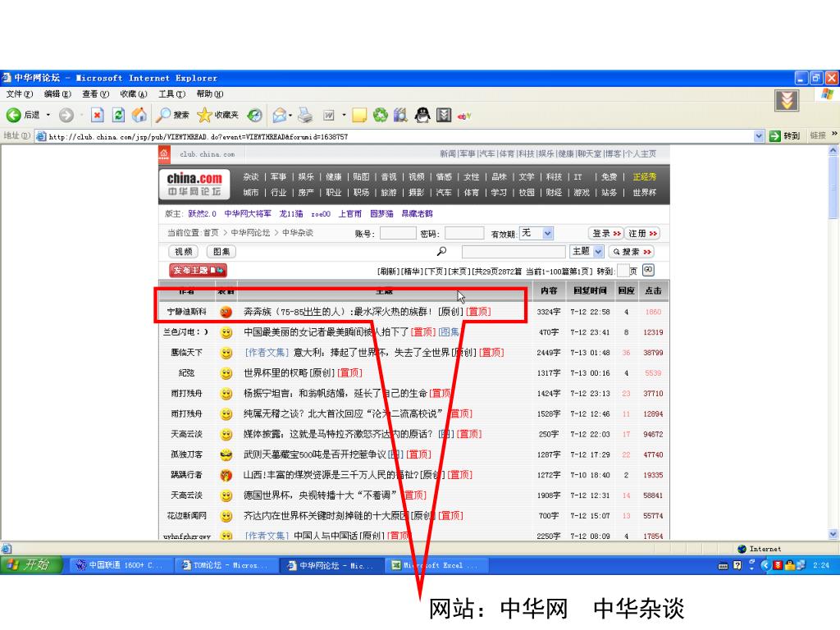Click the Stop loading icon
Screen dimensions: 840x630
coord(97,115)
